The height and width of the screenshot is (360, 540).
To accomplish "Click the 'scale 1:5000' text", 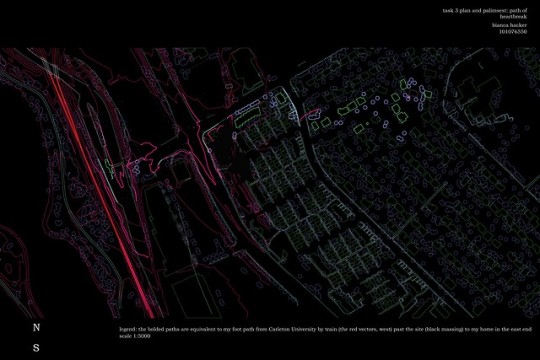I will (135, 336).
